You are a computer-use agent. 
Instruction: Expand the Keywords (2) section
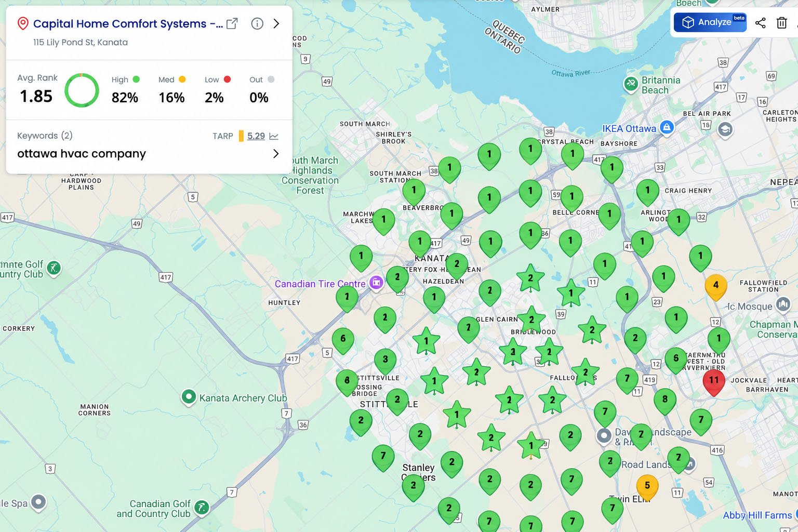tap(45, 136)
